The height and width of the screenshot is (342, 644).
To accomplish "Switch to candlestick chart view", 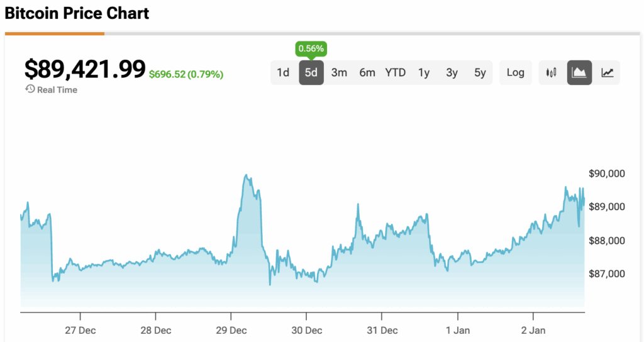I will coord(552,72).
